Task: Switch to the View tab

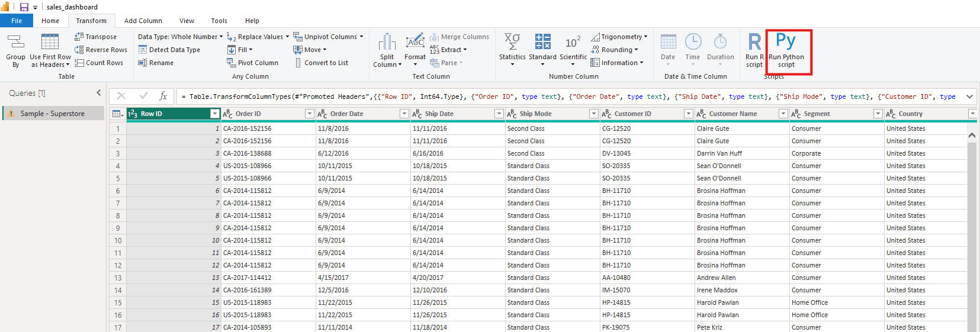Action: pos(187,21)
